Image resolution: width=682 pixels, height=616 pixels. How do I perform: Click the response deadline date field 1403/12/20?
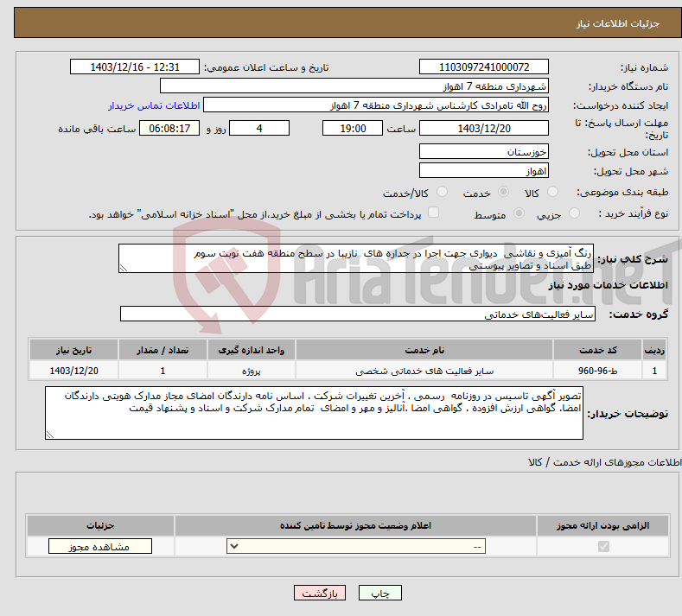(x=484, y=128)
